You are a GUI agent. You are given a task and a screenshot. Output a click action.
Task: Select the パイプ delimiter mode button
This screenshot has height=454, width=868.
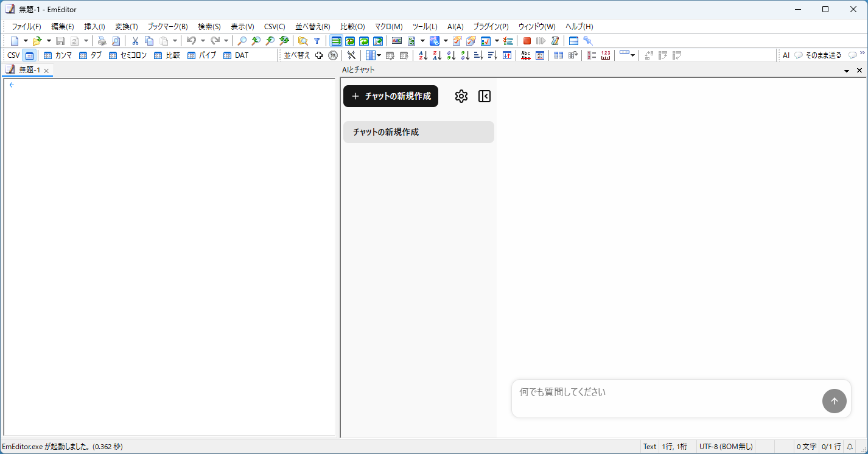click(202, 55)
